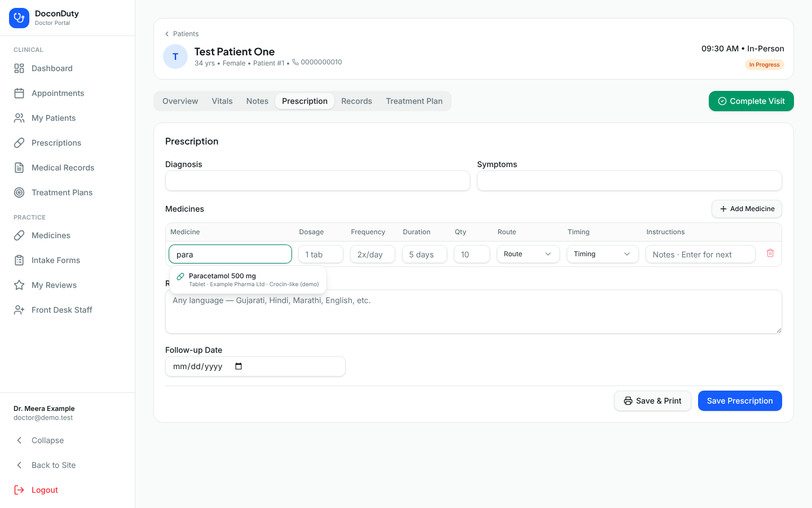Click the phone icon next to 0000000010
This screenshot has width=812, height=508.
pyautogui.click(x=295, y=62)
